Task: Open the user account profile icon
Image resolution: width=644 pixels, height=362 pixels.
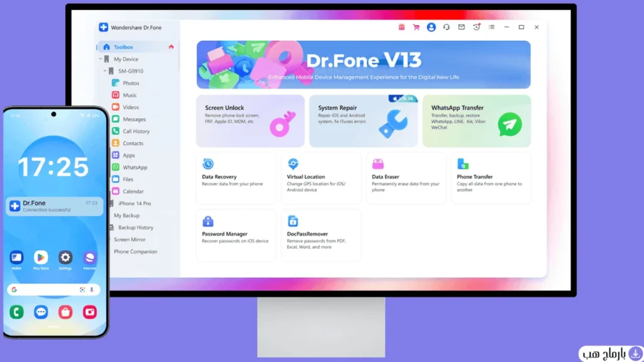Action: tap(431, 27)
